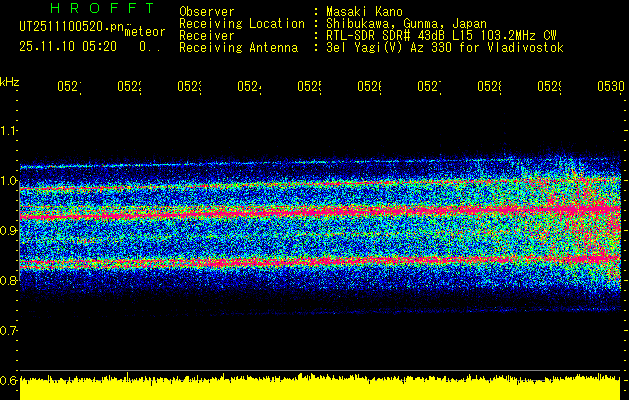Click the Observer field label
Screen dimensions: 629x400
[x=207, y=11]
